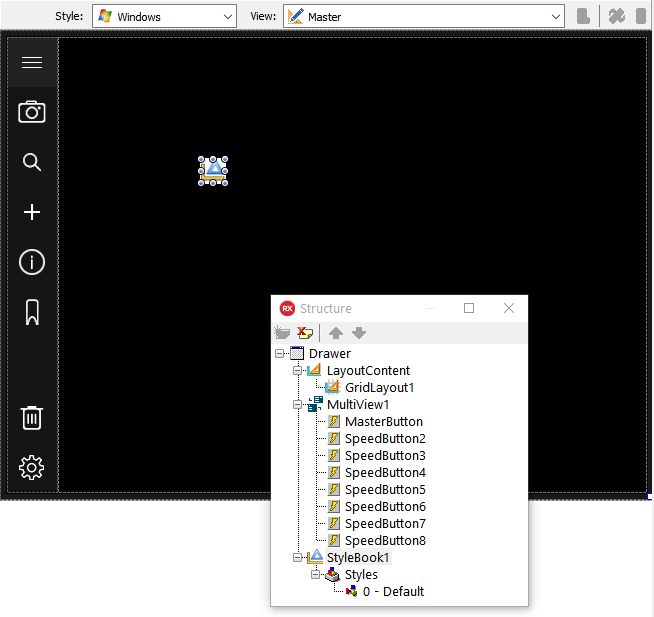Select MasterButton in the Structure tree
The image size is (654, 617).
[x=384, y=422]
